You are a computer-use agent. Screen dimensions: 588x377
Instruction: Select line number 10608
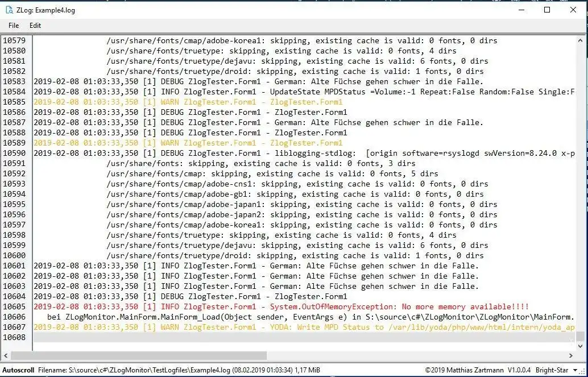pyautogui.click(x=14, y=337)
